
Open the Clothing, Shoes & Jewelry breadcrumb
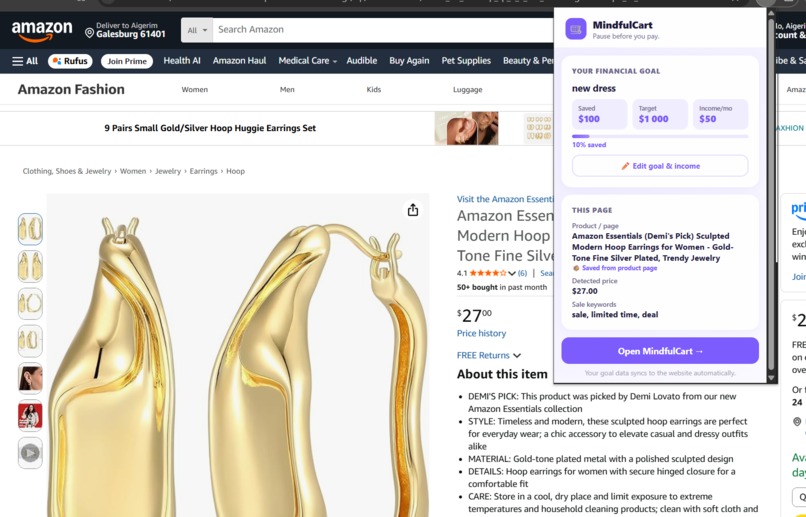coord(67,171)
